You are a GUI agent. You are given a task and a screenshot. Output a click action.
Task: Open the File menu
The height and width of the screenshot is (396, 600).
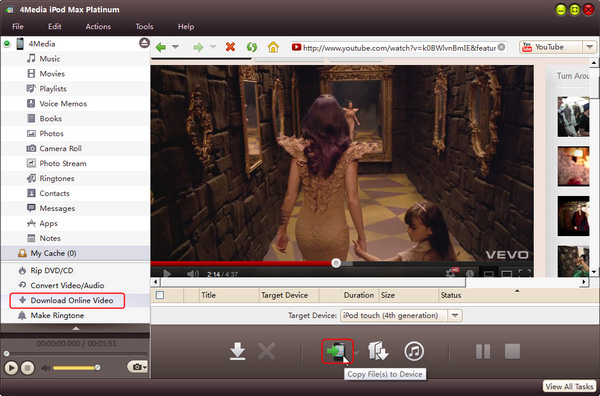(18, 26)
